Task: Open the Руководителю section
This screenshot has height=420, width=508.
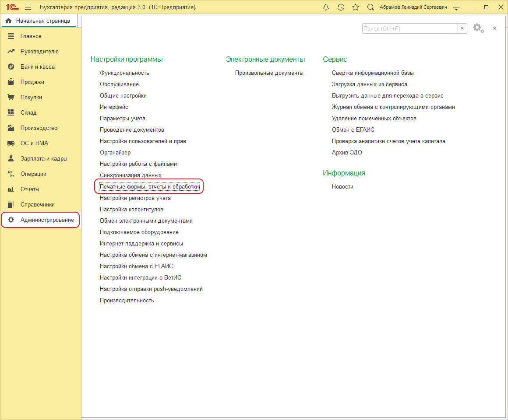Action: pyautogui.click(x=40, y=52)
